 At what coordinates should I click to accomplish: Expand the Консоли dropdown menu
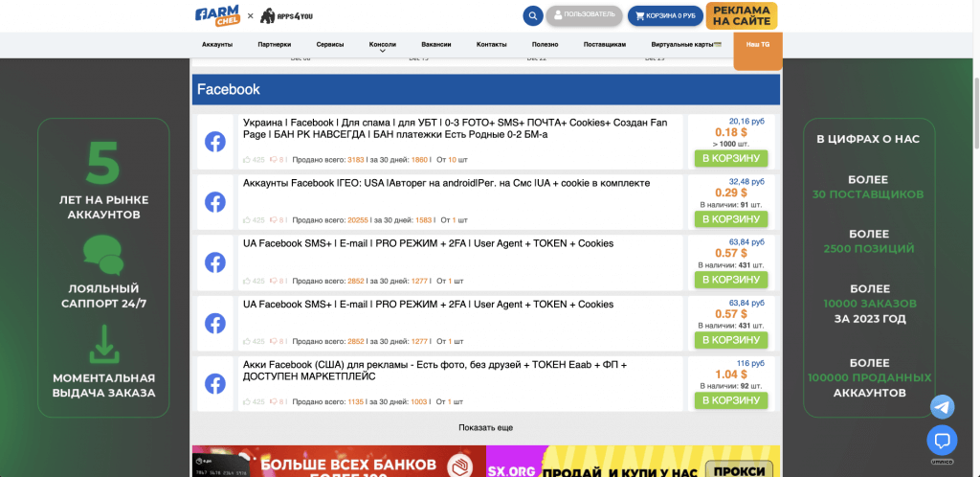(383, 46)
